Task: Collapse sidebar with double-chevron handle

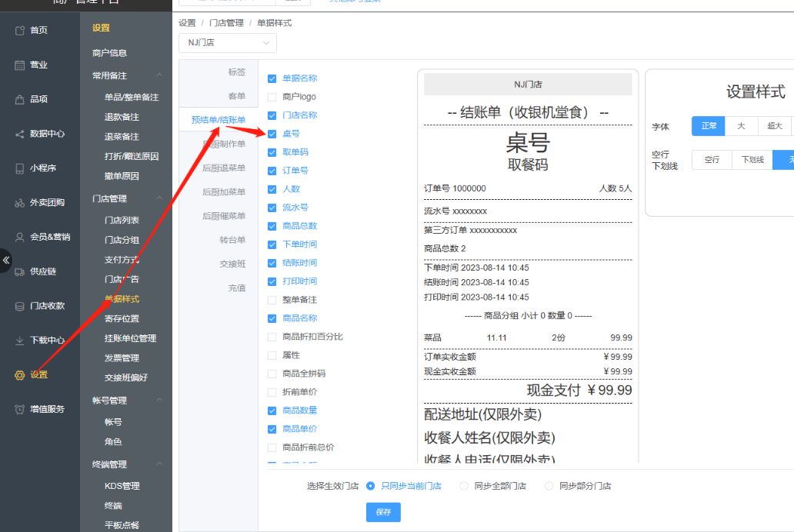Action: (5, 260)
